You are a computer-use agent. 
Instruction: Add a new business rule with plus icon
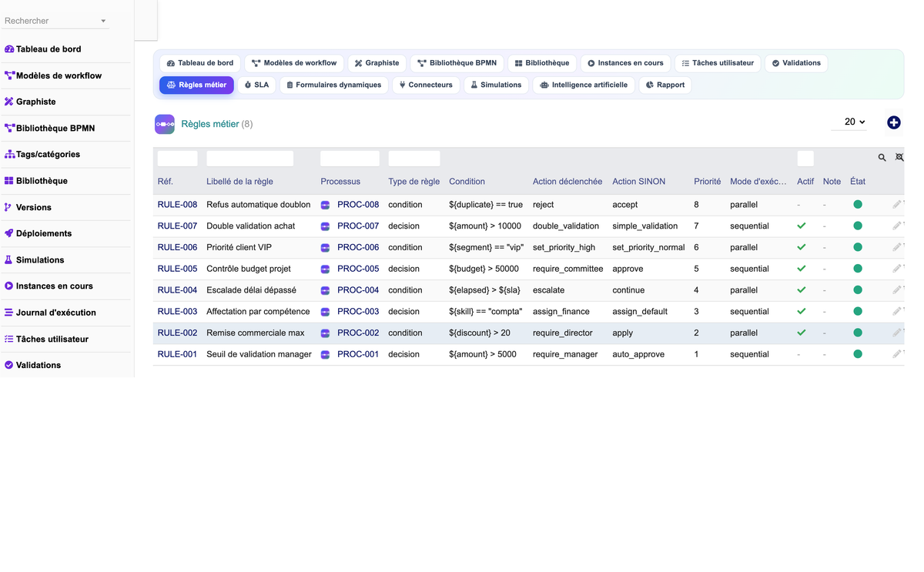(893, 122)
